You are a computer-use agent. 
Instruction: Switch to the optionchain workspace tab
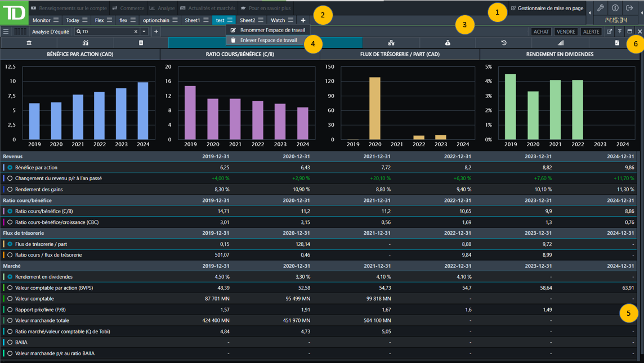[x=156, y=20]
